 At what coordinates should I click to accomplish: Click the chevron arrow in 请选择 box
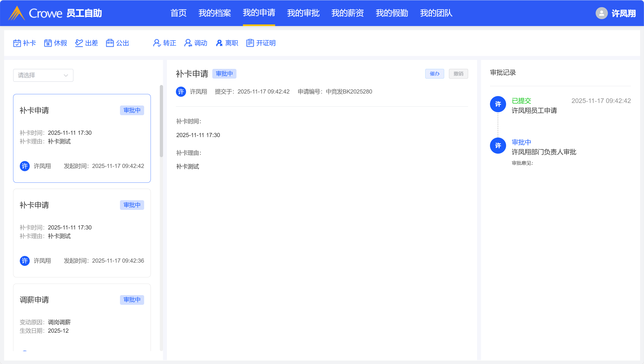(66, 75)
